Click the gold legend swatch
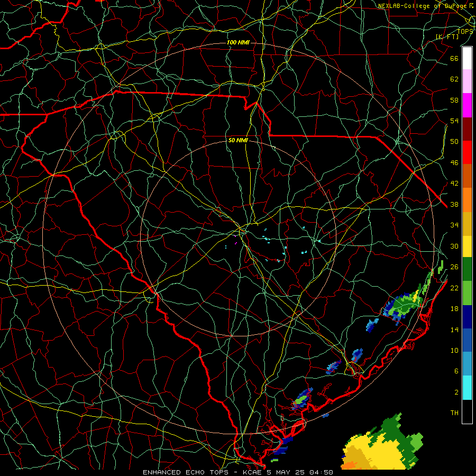The height and width of the screenshot is (476, 476). pyautogui.click(x=467, y=224)
